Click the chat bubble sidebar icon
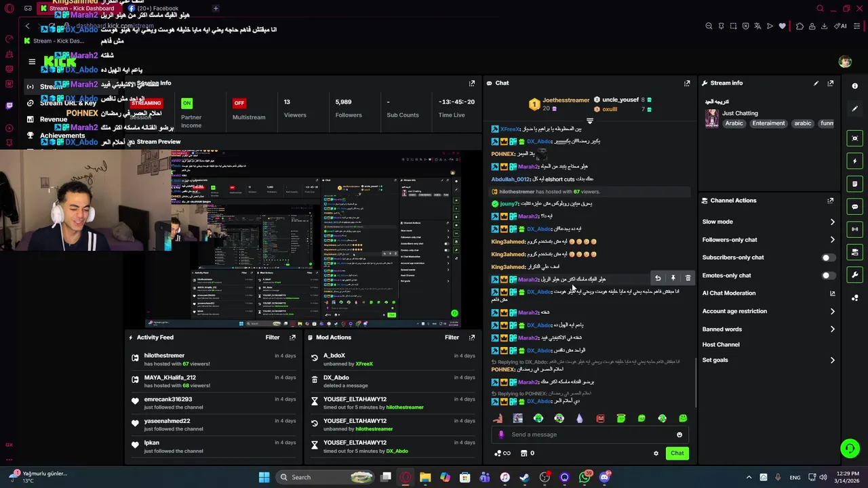 [x=855, y=207]
